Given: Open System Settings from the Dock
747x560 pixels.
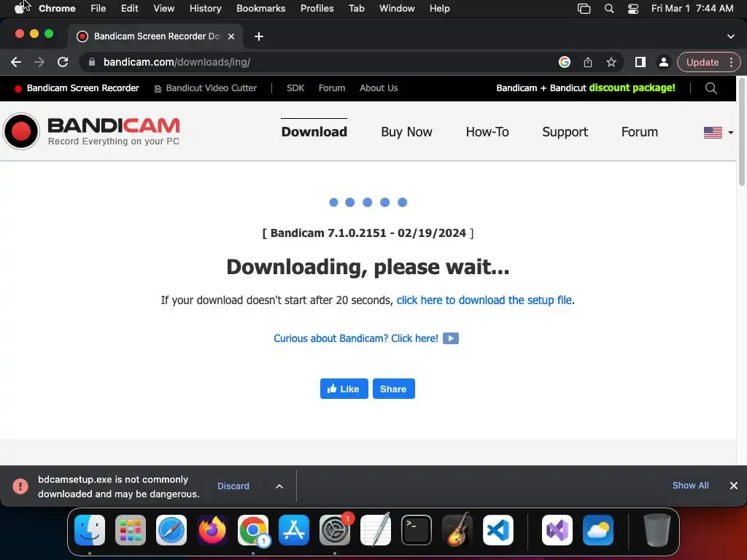Looking at the screenshot, I should (334, 530).
